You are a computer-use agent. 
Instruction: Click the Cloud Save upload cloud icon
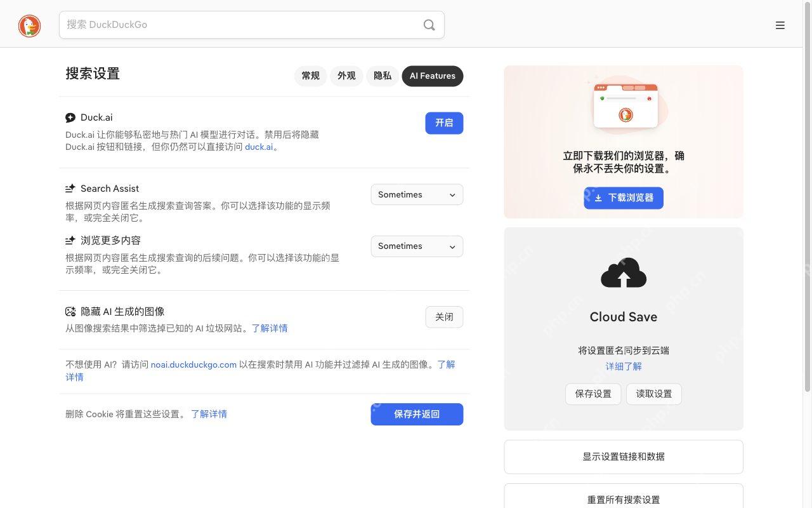624,273
